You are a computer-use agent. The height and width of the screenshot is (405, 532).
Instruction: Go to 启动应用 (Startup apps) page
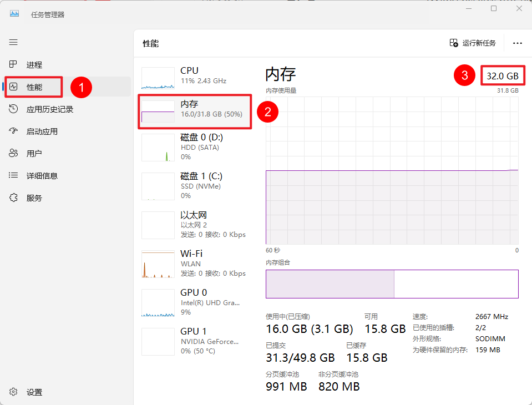click(x=67, y=131)
